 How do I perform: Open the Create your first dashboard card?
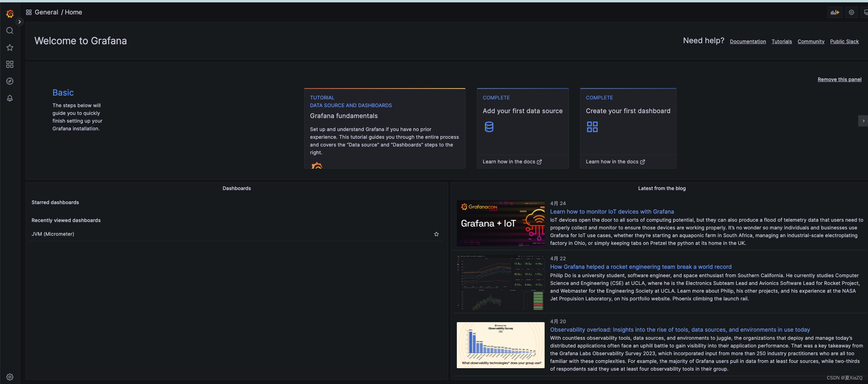coord(628,128)
